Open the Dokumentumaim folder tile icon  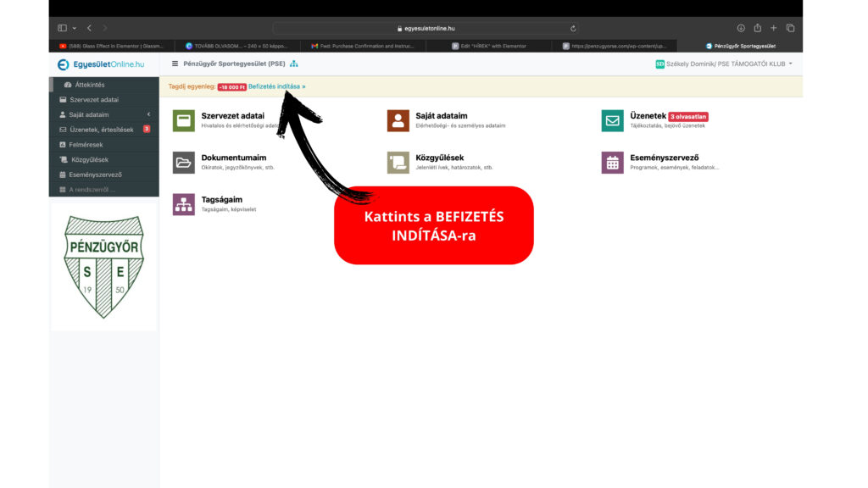click(184, 163)
